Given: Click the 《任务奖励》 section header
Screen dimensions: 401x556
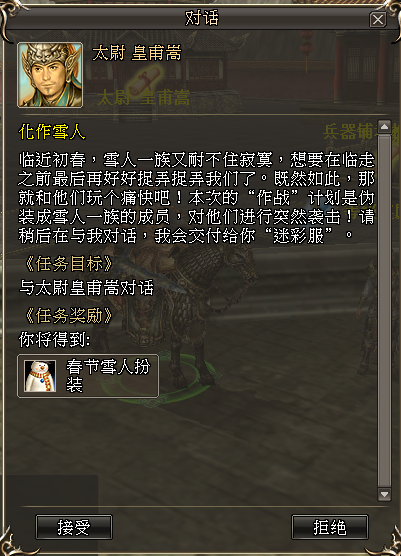Looking at the screenshot, I should (69, 315).
